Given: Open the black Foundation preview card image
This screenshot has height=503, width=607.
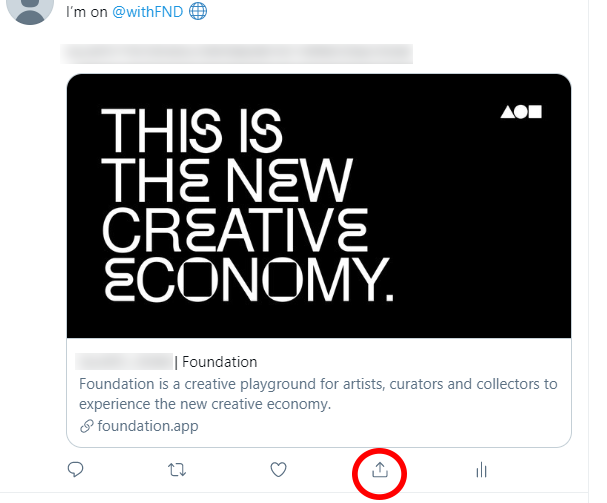Looking at the screenshot, I should pyautogui.click(x=319, y=206).
